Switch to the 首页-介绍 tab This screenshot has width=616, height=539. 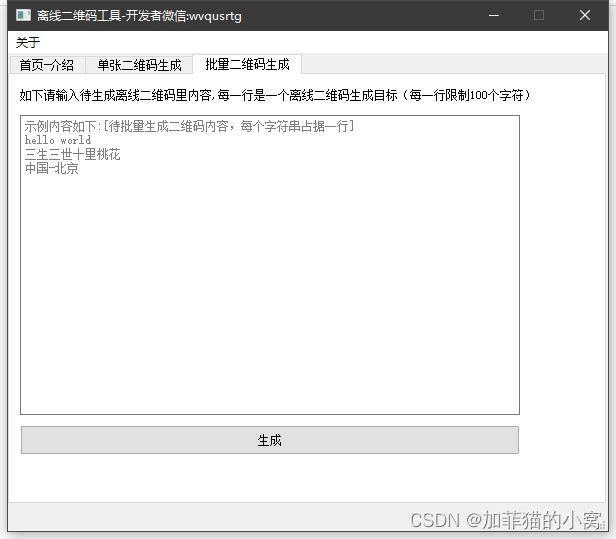pos(47,65)
